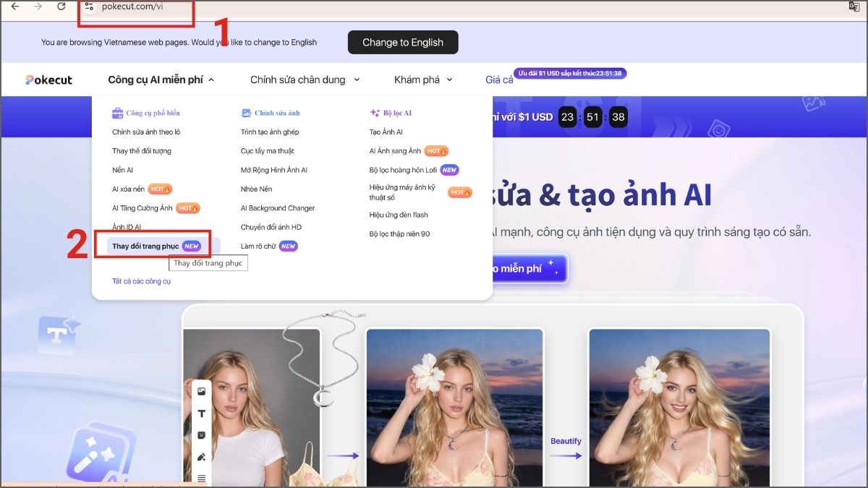Choose "Bộ lọc thập niên 90" from the menu
The height and width of the screenshot is (488, 868).
tap(399, 234)
